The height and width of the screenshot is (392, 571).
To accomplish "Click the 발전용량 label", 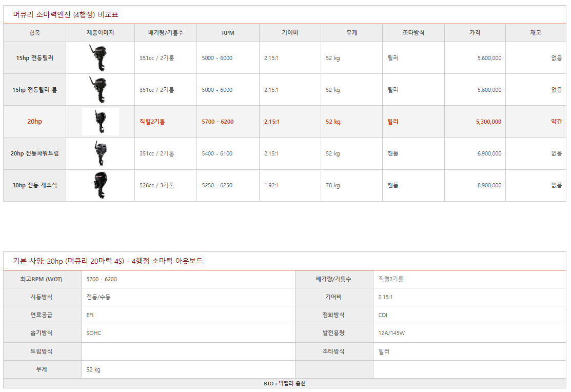I will [x=333, y=332].
